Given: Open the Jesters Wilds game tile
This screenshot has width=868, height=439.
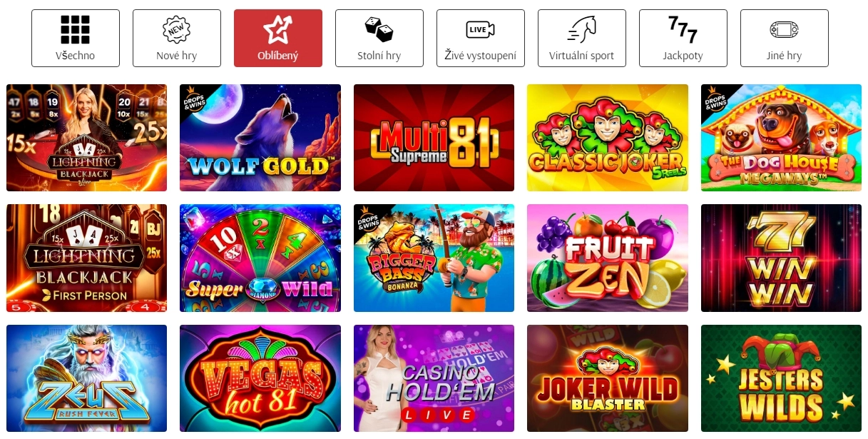Looking at the screenshot, I should click(781, 378).
